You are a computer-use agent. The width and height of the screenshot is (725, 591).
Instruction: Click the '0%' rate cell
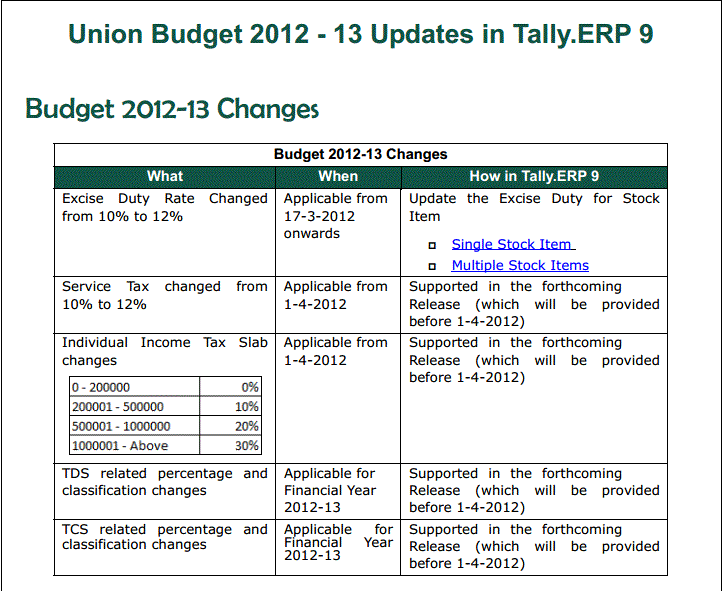pos(231,387)
